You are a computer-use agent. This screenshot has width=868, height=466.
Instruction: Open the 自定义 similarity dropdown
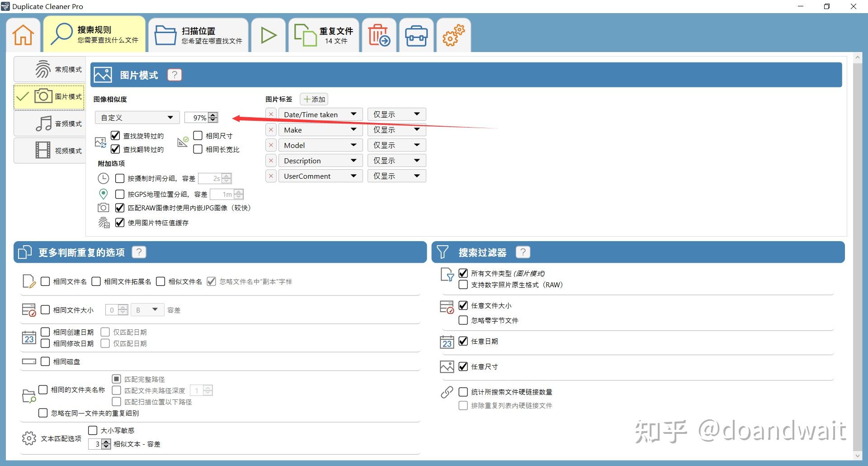point(137,118)
